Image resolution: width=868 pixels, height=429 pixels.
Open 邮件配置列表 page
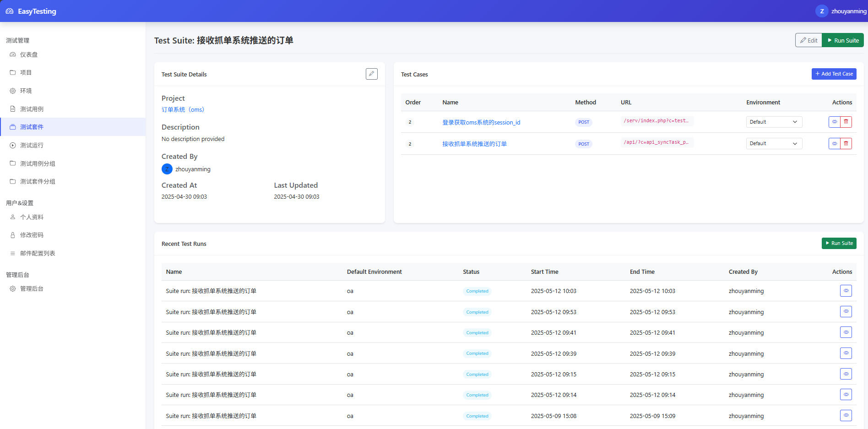click(73, 253)
